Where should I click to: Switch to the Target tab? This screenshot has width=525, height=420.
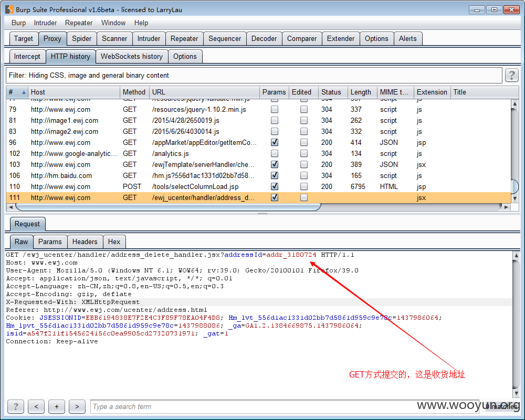tap(24, 38)
